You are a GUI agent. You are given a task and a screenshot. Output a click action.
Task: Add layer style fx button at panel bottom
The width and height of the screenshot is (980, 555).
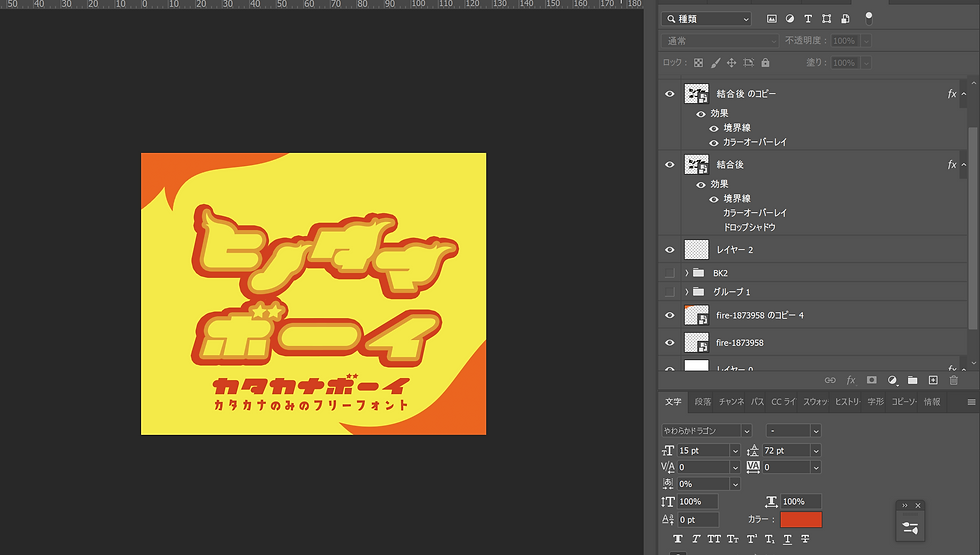(851, 380)
